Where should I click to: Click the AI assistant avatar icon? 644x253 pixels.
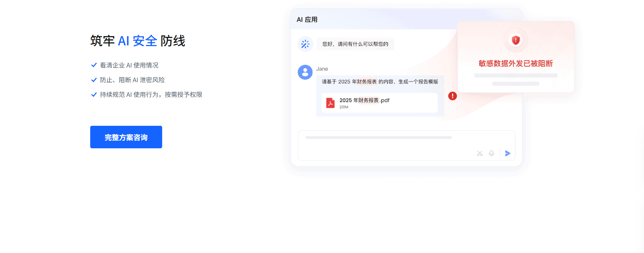point(305,44)
